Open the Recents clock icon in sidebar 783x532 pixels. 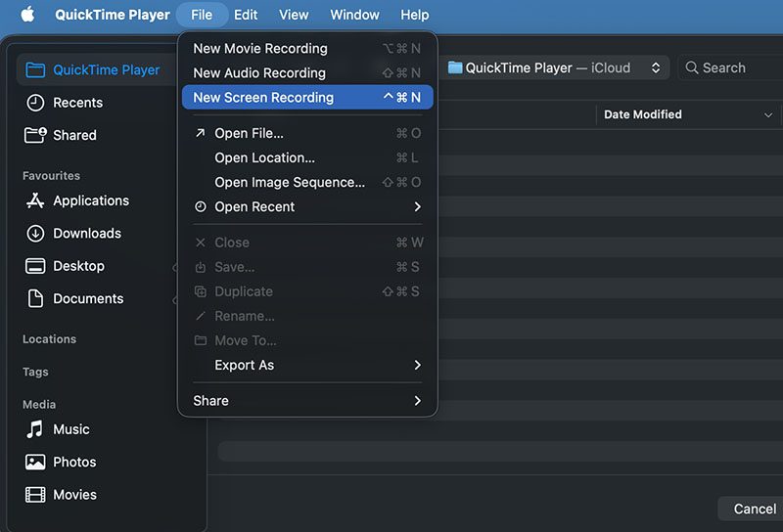coord(35,103)
